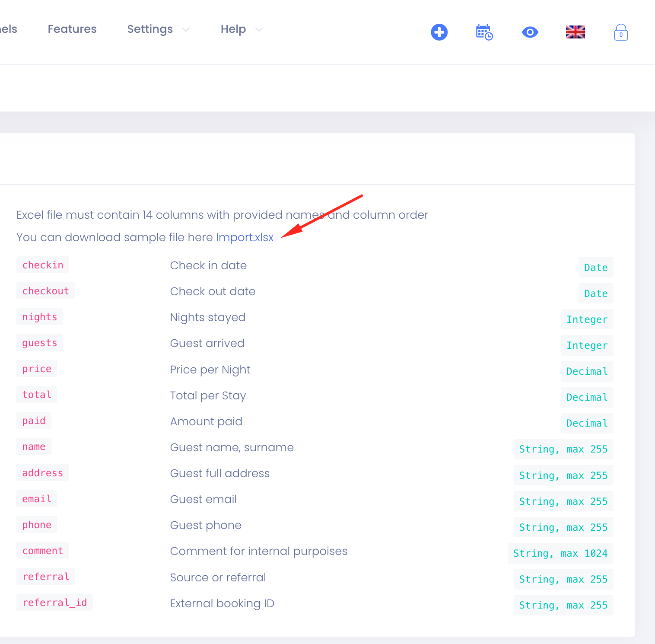This screenshot has height=644, width=655.
Task: Download the Import.xlsx sample file
Action: pos(245,237)
